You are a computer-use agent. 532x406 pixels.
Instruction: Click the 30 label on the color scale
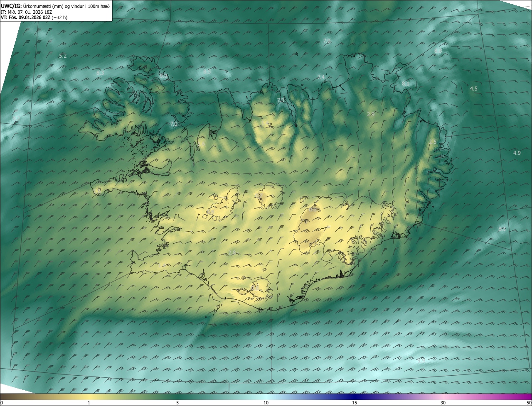pos(443,403)
